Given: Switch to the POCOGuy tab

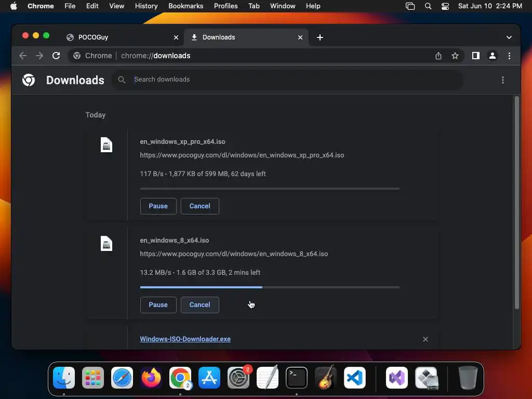Looking at the screenshot, I should pos(122,37).
